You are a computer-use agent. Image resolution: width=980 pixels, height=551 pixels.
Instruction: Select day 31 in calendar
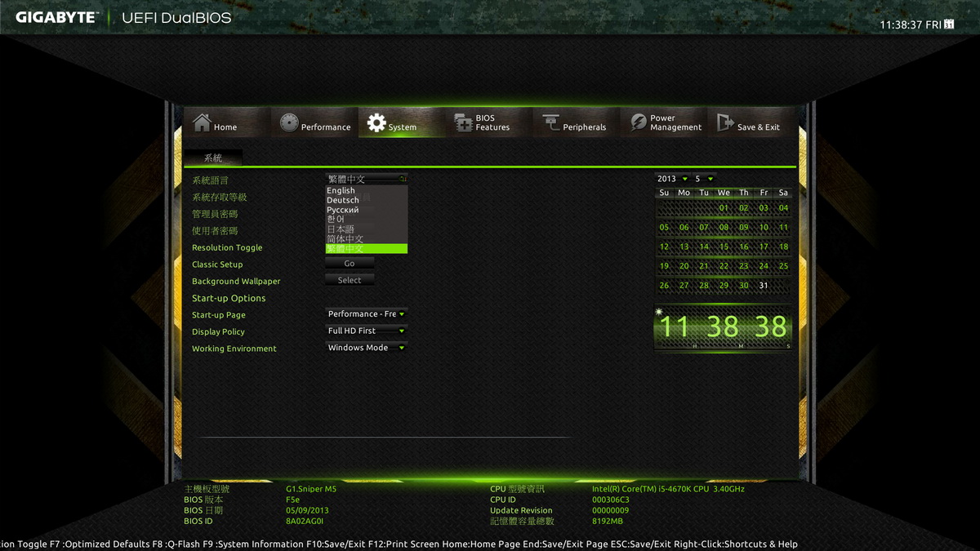[764, 286]
